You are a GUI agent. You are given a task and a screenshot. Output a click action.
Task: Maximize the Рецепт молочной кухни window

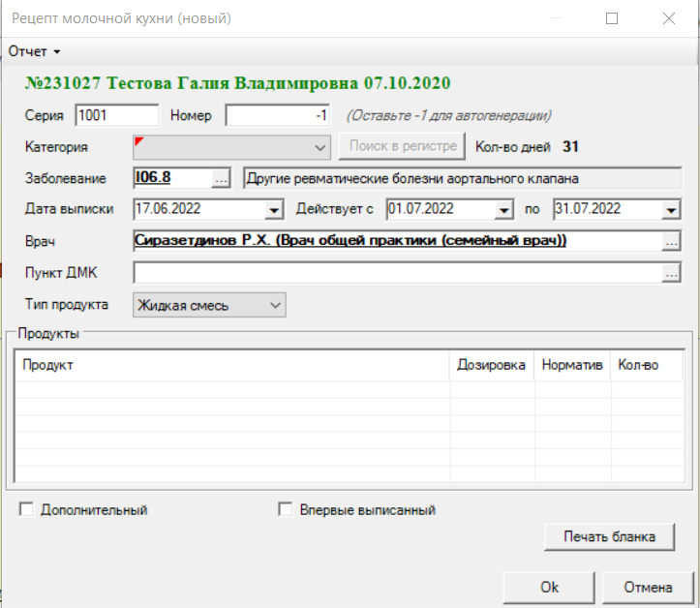[612, 18]
